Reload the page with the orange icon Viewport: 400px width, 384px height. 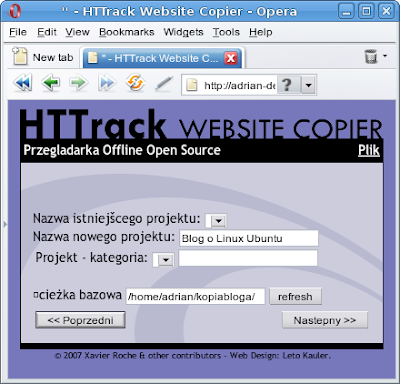coord(135,82)
